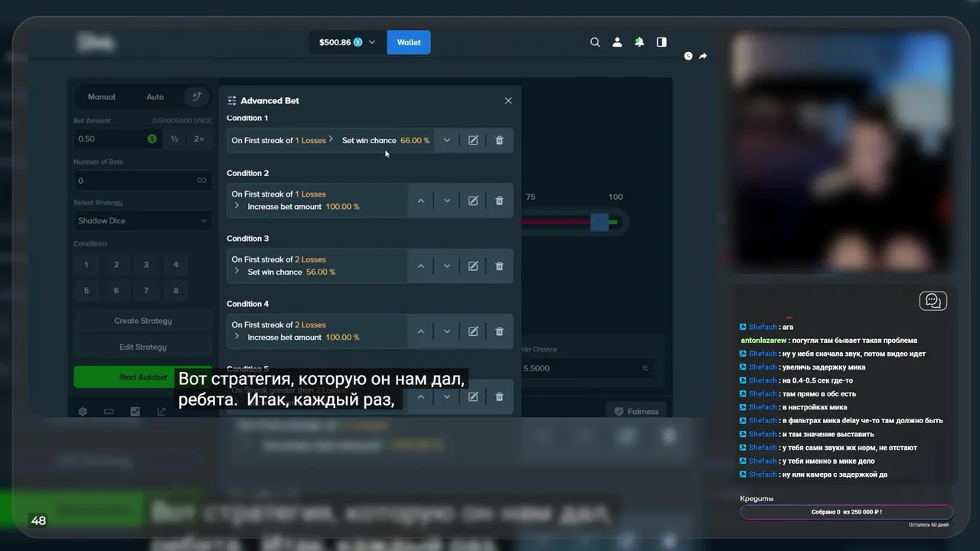Click the Win Chance value field
980x551 pixels.
point(587,368)
